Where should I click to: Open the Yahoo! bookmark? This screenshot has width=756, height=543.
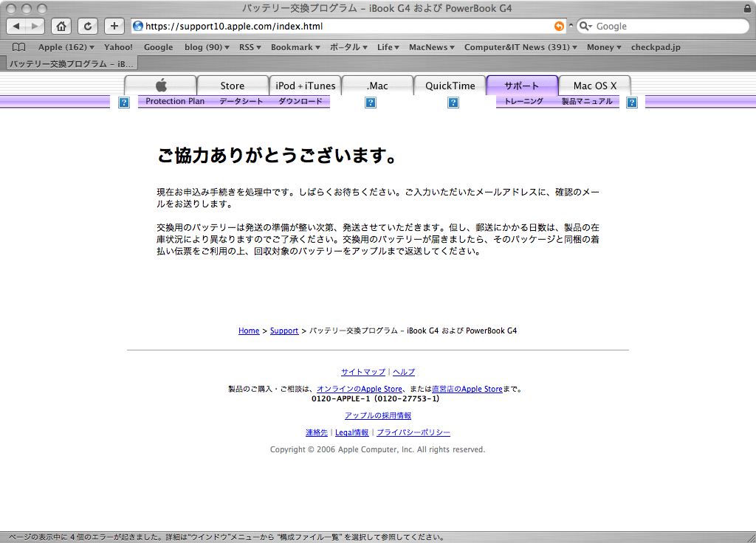click(118, 47)
